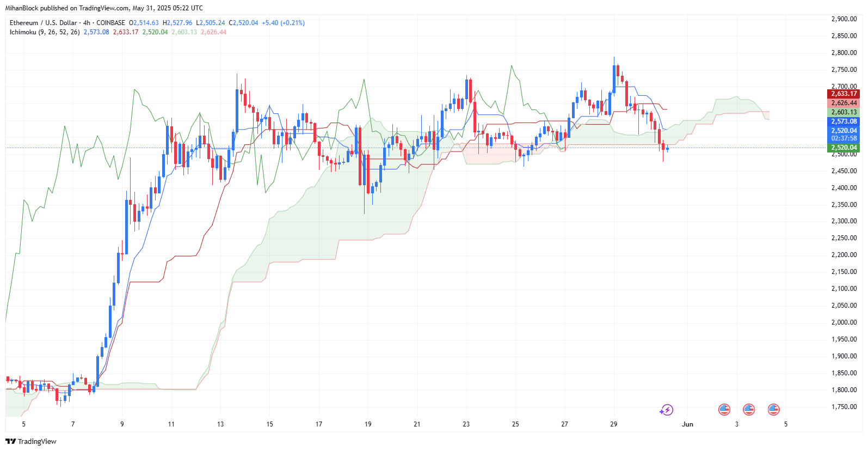868x451 pixels.
Task: Click the green 2,520.04 price label
Action: click(843, 148)
